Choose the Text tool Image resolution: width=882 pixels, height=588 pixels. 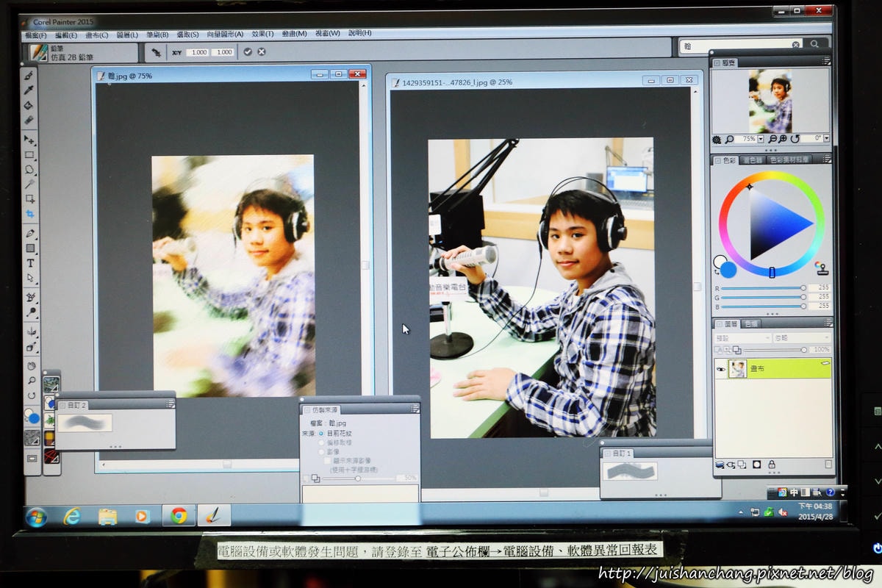click(30, 263)
